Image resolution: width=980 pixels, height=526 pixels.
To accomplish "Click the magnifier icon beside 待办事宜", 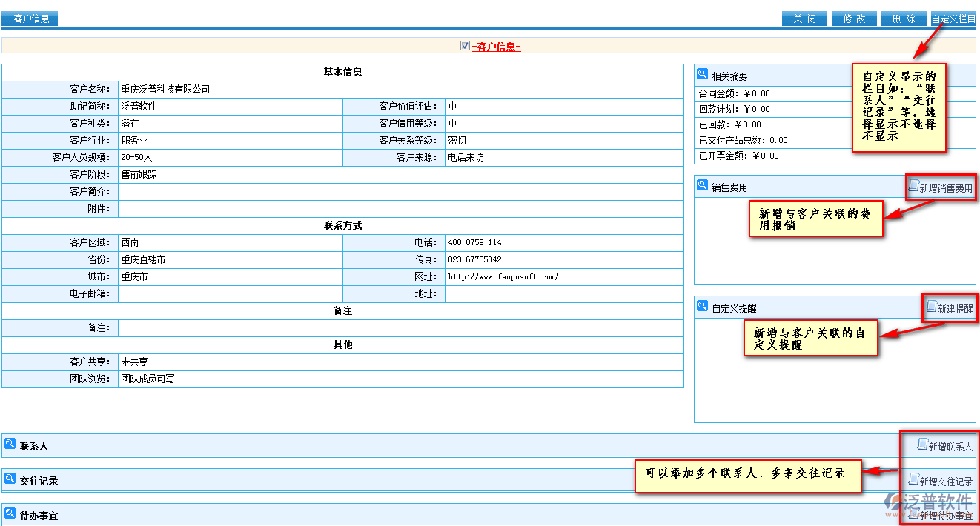I will pos(10,513).
